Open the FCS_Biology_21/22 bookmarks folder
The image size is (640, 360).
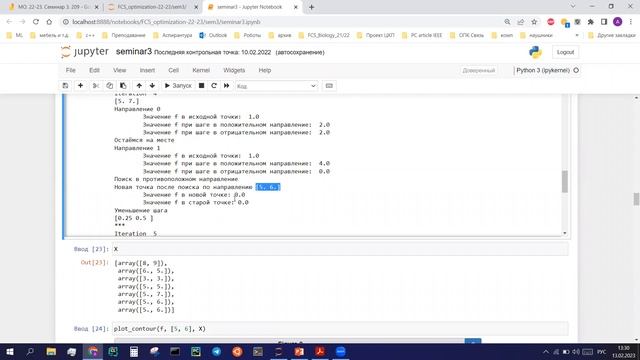[324, 36]
